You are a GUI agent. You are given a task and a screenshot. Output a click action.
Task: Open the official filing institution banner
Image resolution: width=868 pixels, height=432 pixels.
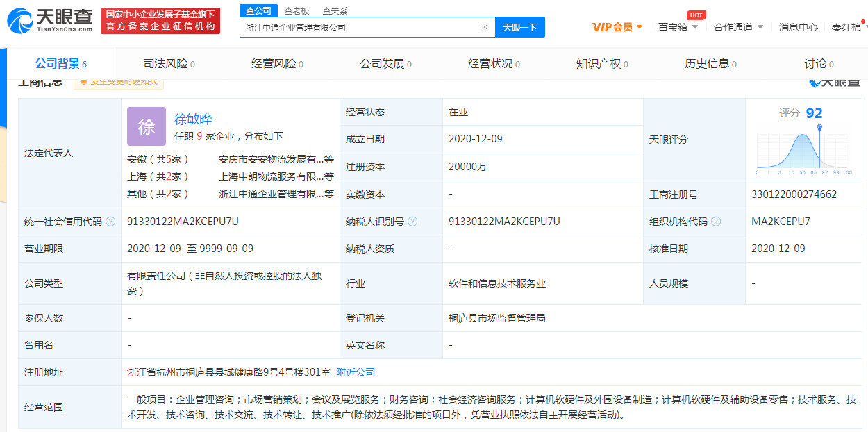[x=160, y=21]
